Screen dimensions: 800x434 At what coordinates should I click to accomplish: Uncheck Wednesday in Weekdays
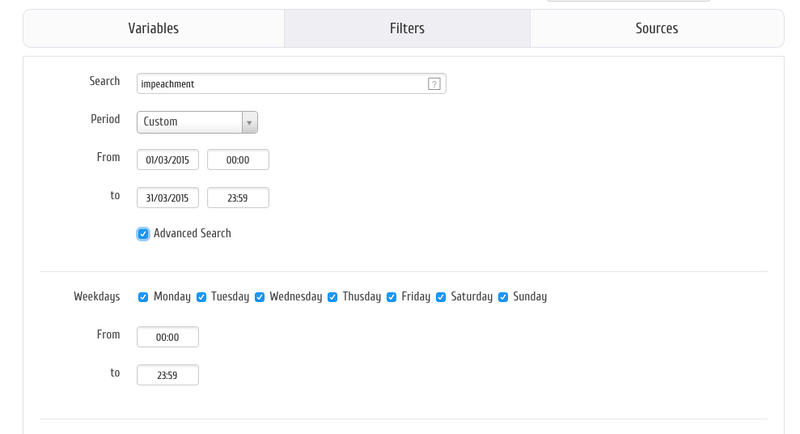260,297
